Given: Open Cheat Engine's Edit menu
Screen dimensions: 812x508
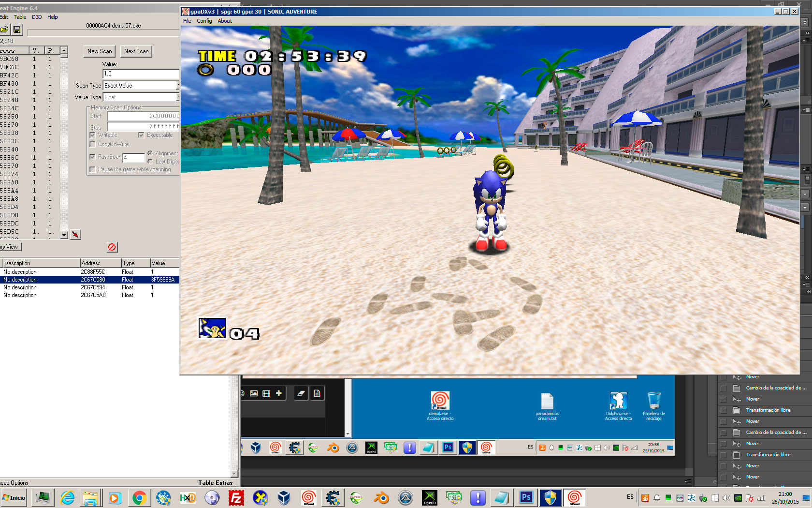Looking at the screenshot, I should click(x=4, y=17).
